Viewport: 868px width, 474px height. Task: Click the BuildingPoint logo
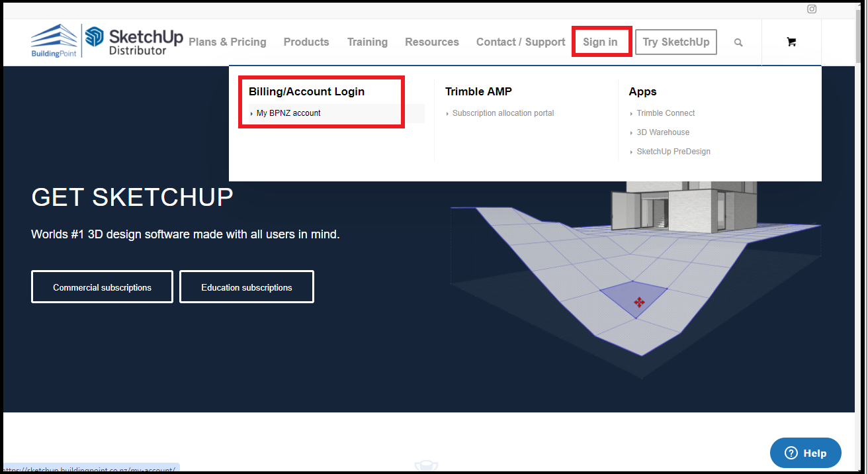(x=54, y=41)
